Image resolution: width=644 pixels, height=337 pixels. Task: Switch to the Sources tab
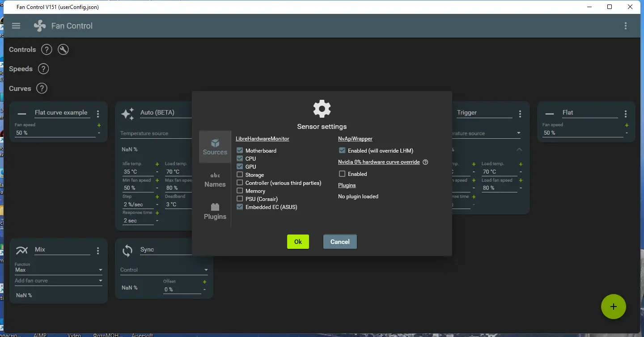click(215, 147)
